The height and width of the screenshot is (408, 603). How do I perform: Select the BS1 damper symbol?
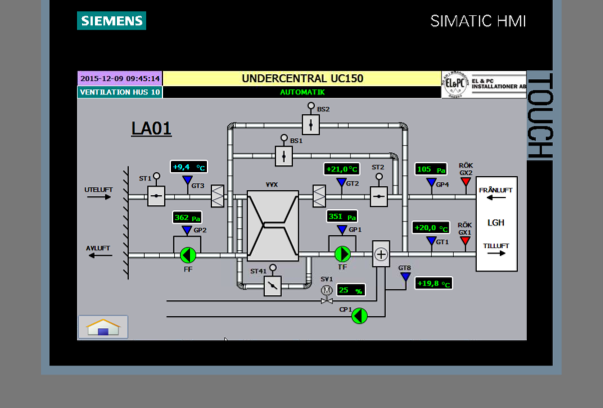284,156
